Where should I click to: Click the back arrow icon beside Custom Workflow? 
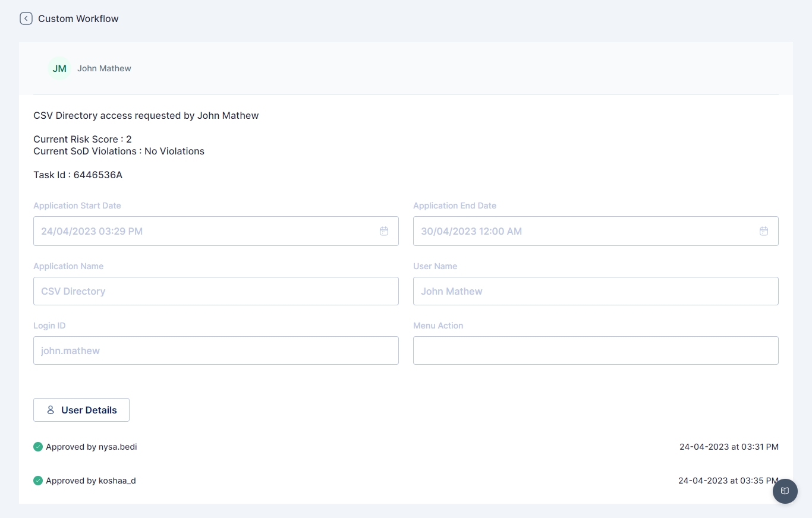pos(26,18)
